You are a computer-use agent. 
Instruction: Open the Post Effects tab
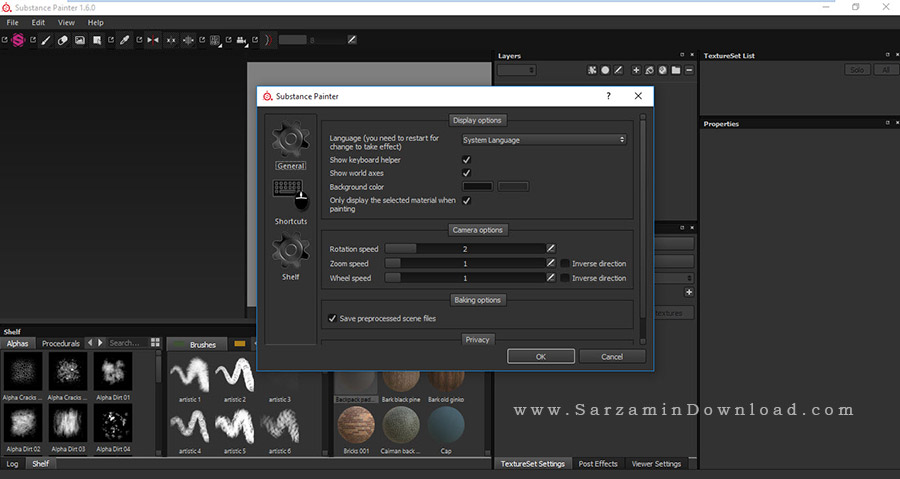click(598, 464)
